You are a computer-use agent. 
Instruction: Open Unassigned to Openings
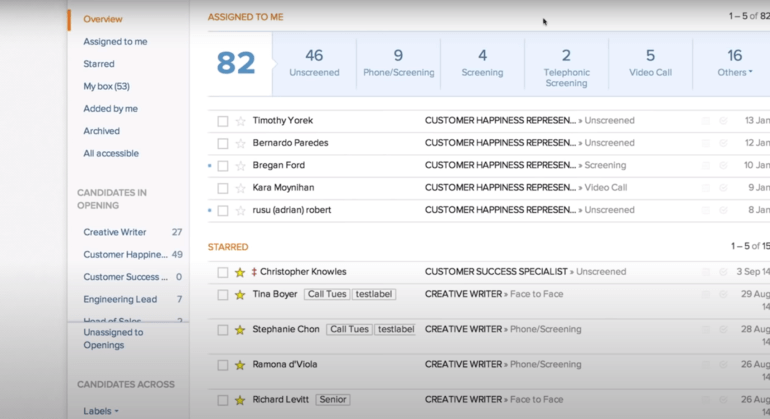[113, 338]
